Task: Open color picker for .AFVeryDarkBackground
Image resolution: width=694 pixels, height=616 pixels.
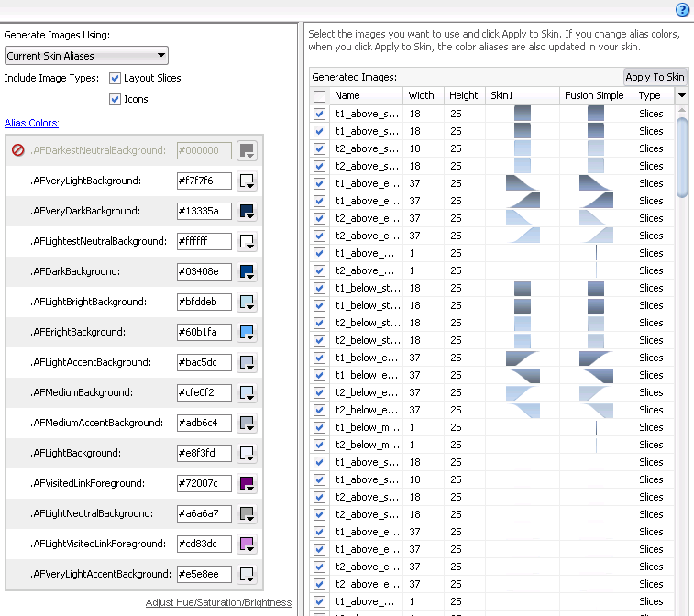Action: [x=247, y=211]
